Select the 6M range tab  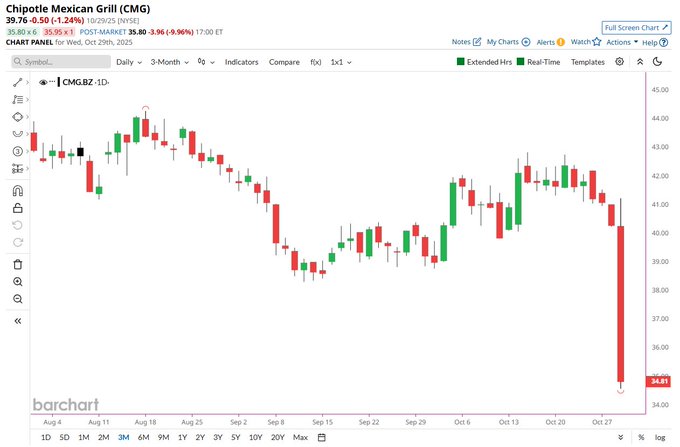pyautogui.click(x=144, y=437)
